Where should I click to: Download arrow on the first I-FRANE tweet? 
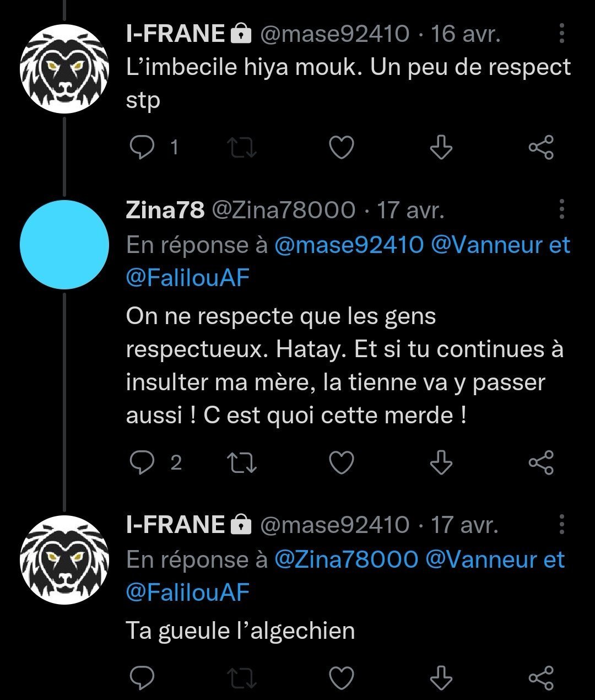(440, 147)
